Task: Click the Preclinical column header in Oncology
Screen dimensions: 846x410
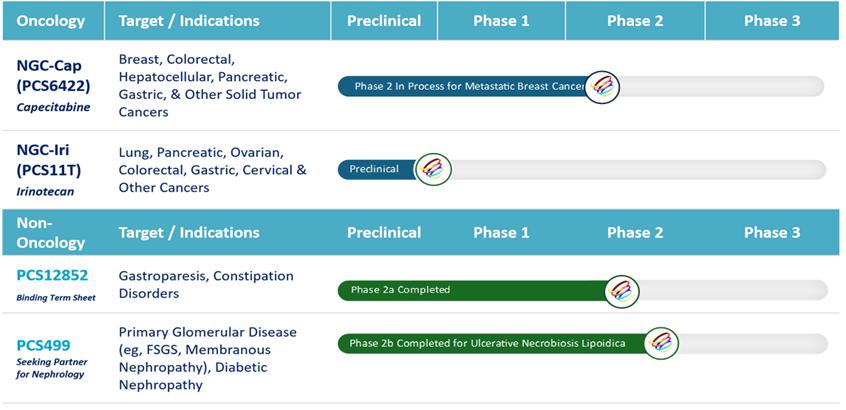Action: [x=383, y=21]
